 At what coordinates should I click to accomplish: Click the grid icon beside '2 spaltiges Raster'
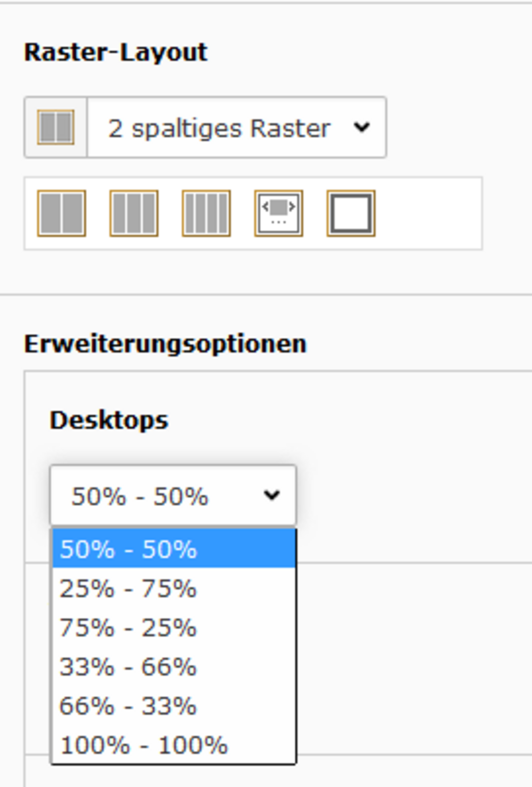tap(56, 127)
